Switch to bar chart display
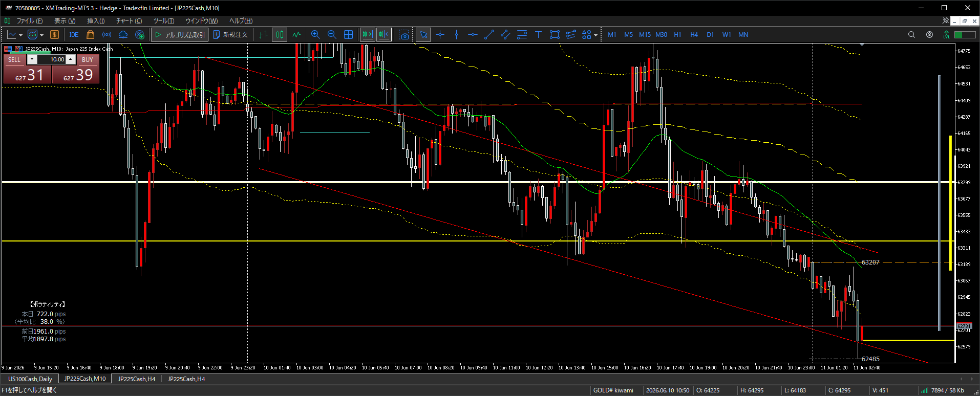The height and width of the screenshot is (396, 980). [263, 35]
